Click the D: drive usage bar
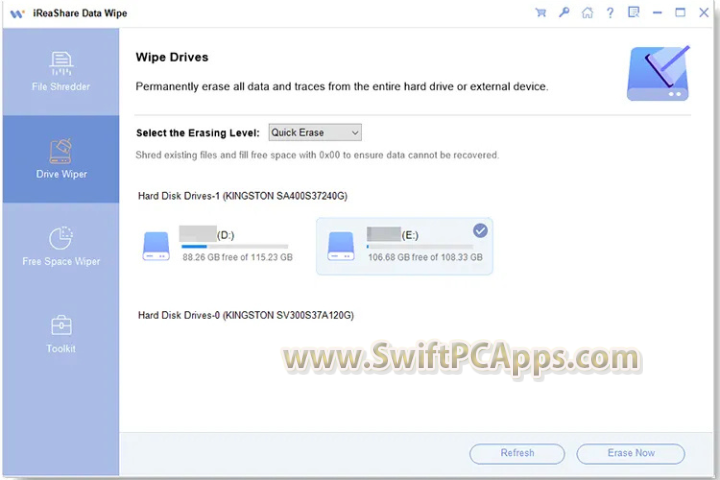The height and width of the screenshot is (480, 720). click(x=235, y=247)
